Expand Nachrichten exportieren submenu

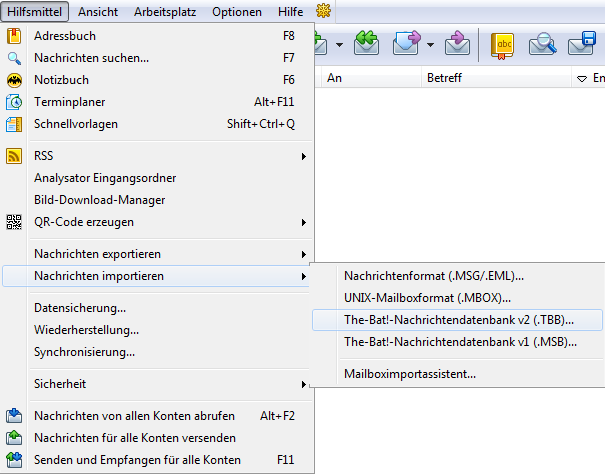(x=304, y=254)
